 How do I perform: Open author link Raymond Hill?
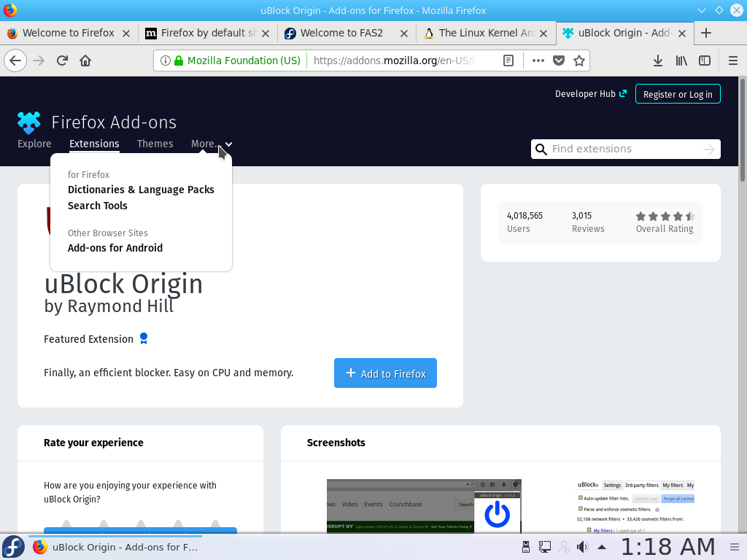(x=120, y=306)
